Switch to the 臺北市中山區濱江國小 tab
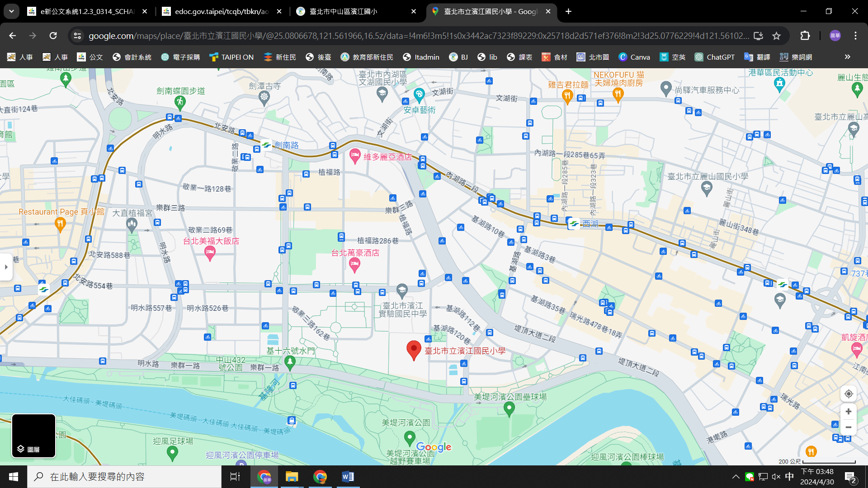868x488 pixels. [348, 11]
